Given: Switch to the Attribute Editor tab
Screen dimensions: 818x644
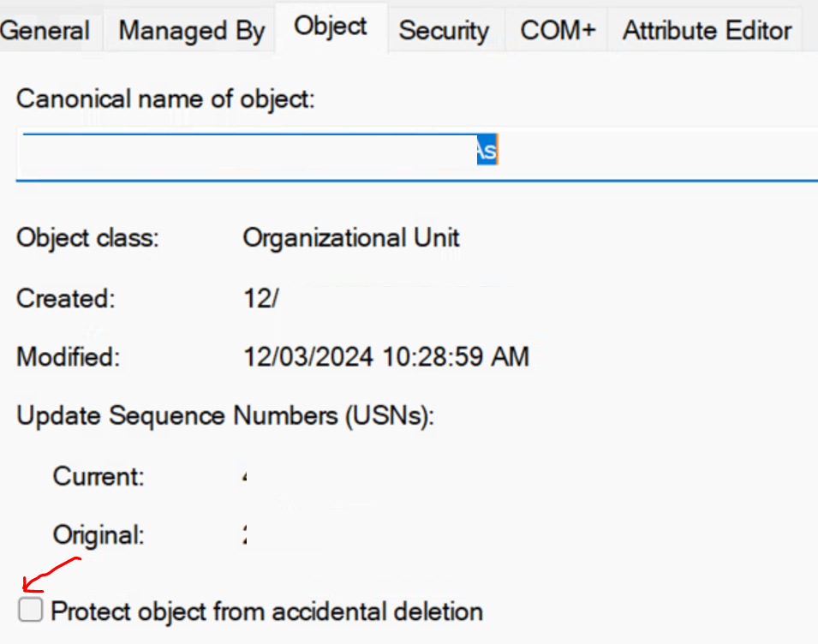Looking at the screenshot, I should tap(707, 31).
